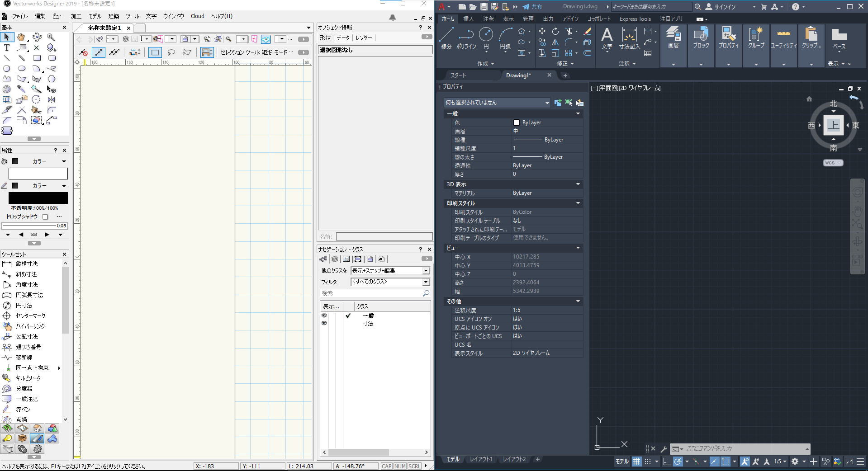Image resolution: width=868 pixels, height=471 pixels.
Task: Click the fill color swatch in attributes
Action: tap(38, 174)
